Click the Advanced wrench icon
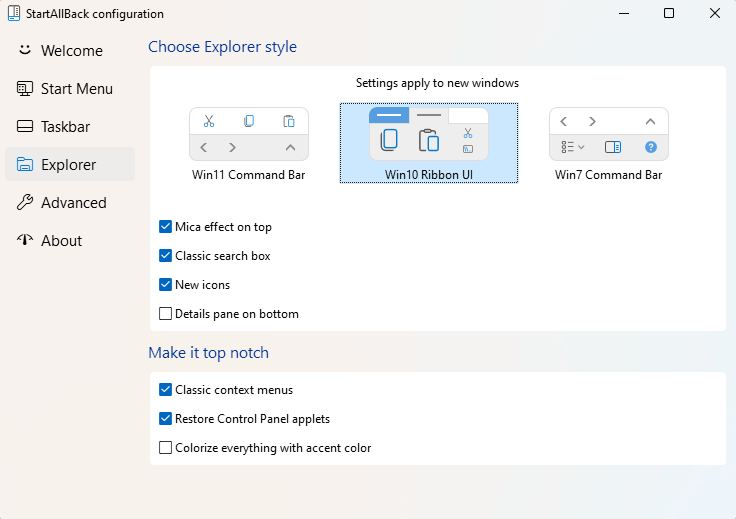This screenshot has width=736, height=519. click(x=25, y=202)
